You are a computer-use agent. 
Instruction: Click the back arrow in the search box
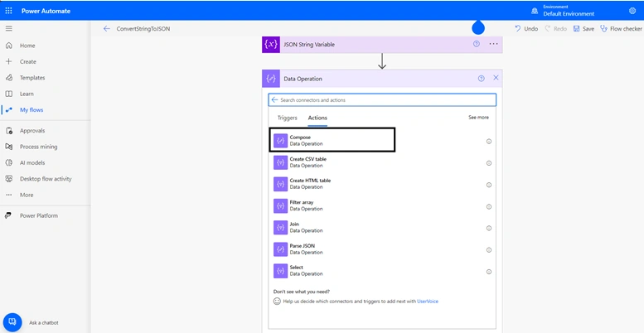point(274,99)
